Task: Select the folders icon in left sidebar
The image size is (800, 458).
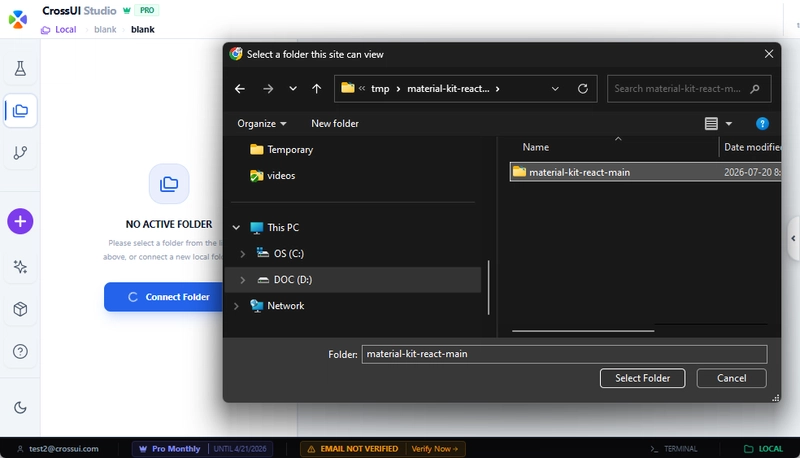Action: (20, 111)
